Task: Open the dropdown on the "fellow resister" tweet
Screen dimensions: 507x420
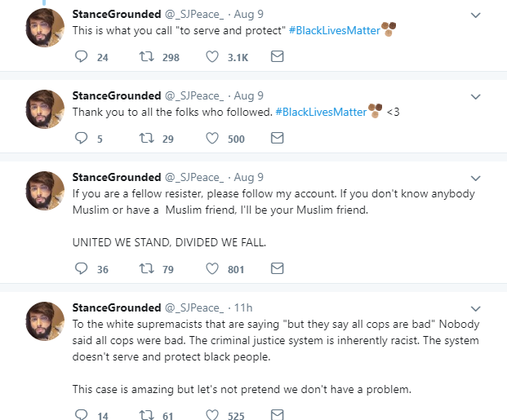Action: coord(476,177)
